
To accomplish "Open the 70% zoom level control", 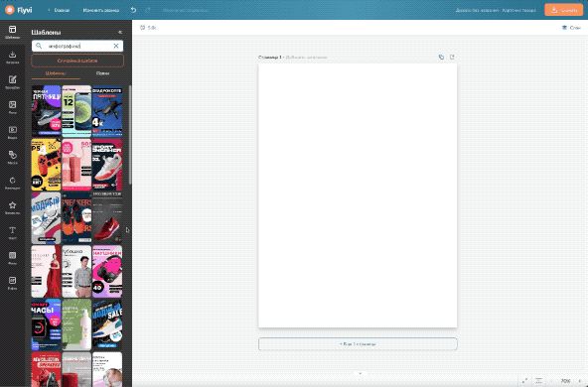I will (x=565, y=381).
